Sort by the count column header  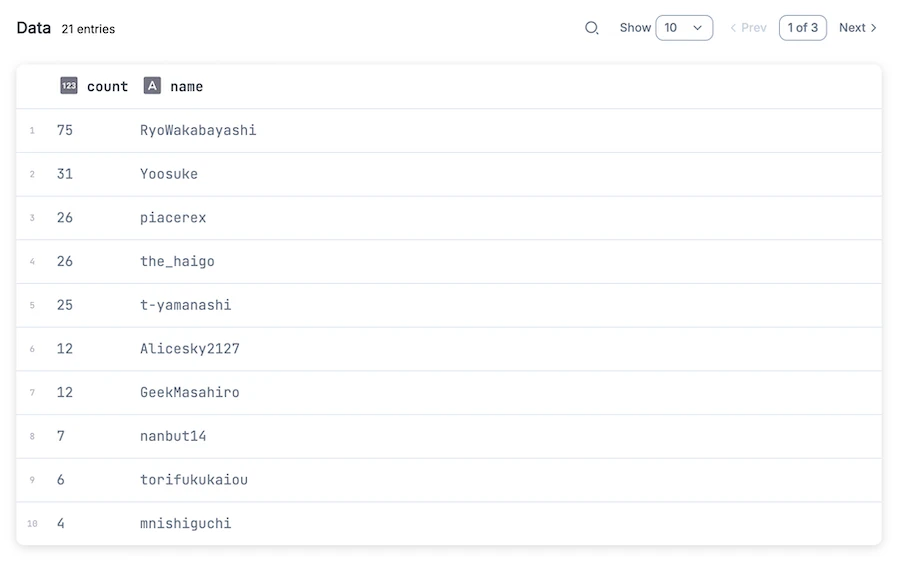click(107, 87)
